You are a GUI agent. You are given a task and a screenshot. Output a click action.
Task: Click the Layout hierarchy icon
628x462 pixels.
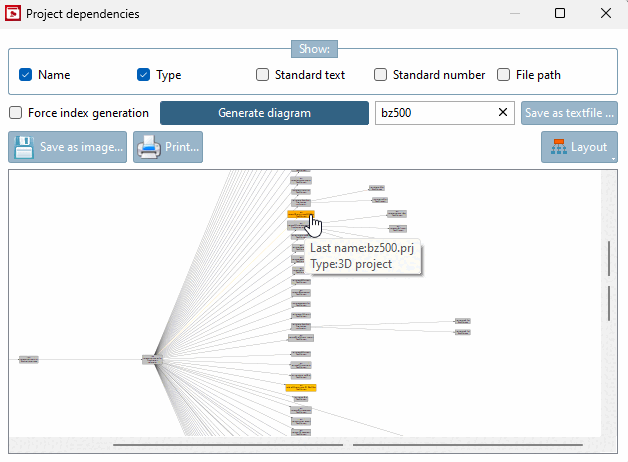point(555,148)
